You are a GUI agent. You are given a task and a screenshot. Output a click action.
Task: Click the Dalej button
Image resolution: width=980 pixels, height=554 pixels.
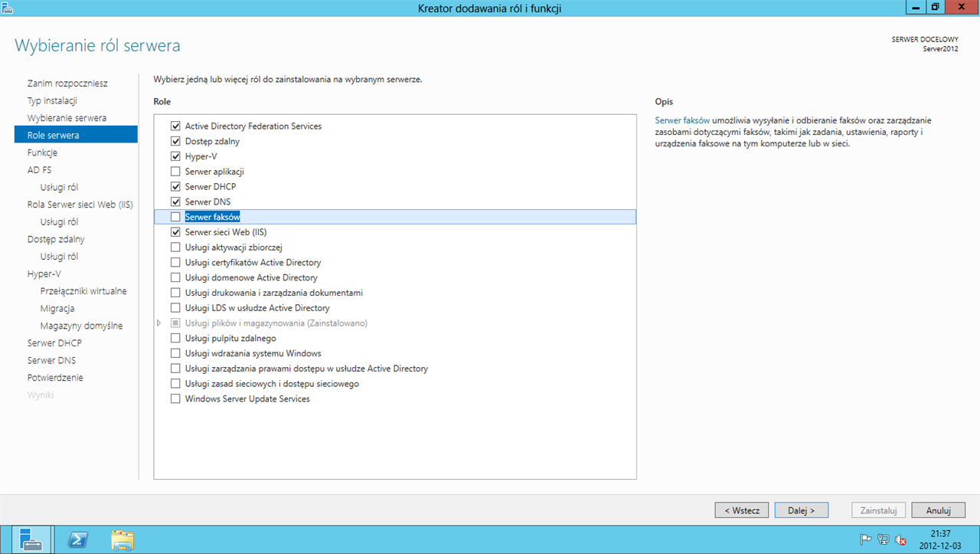802,510
